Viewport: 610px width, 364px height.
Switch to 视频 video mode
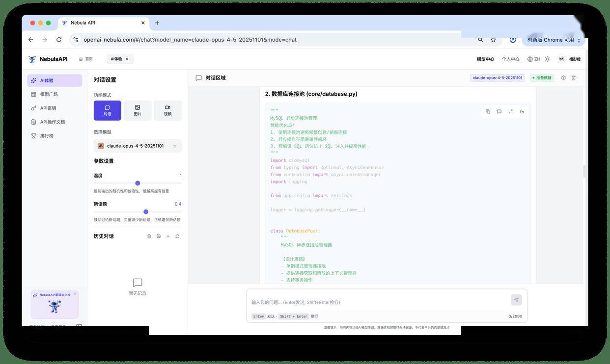pyautogui.click(x=167, y=110)
